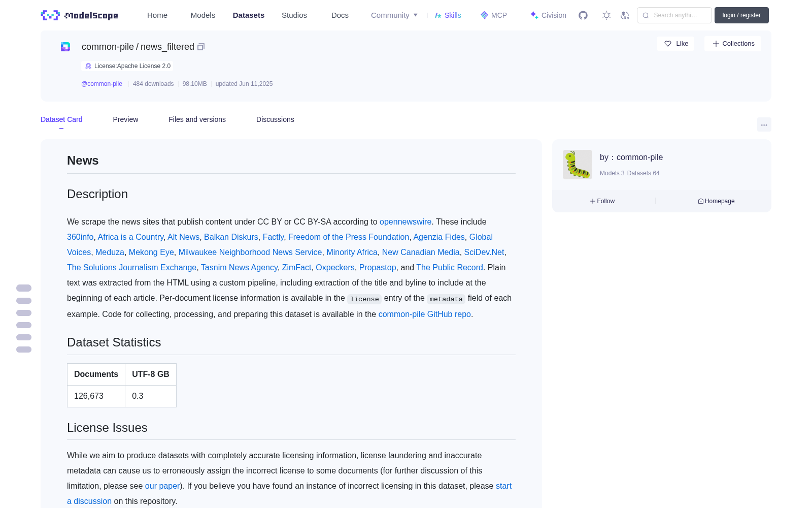Open the opennewswire link

(x=405, y=222)
